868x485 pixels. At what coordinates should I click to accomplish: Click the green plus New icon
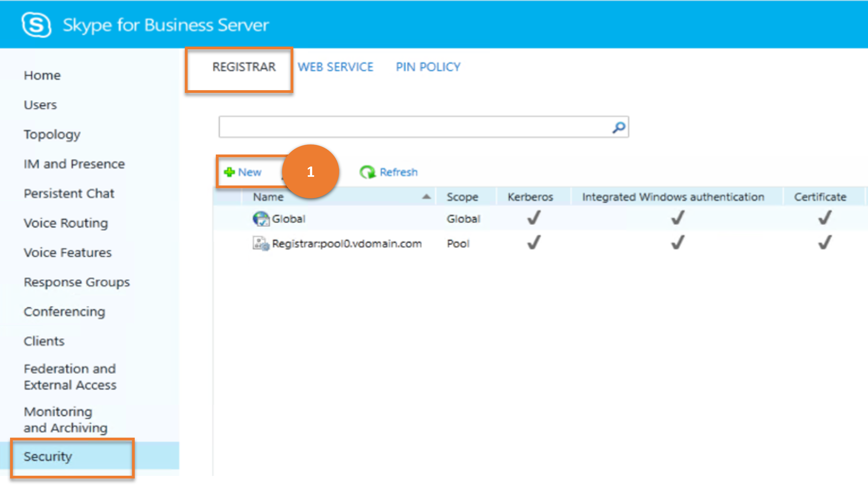point(229,172)
